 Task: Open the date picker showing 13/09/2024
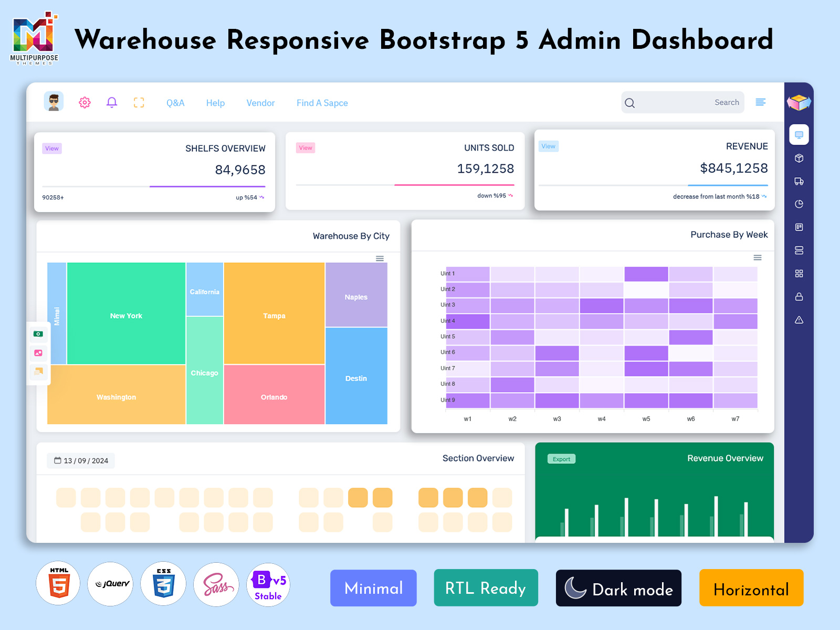tap(80, 460)
